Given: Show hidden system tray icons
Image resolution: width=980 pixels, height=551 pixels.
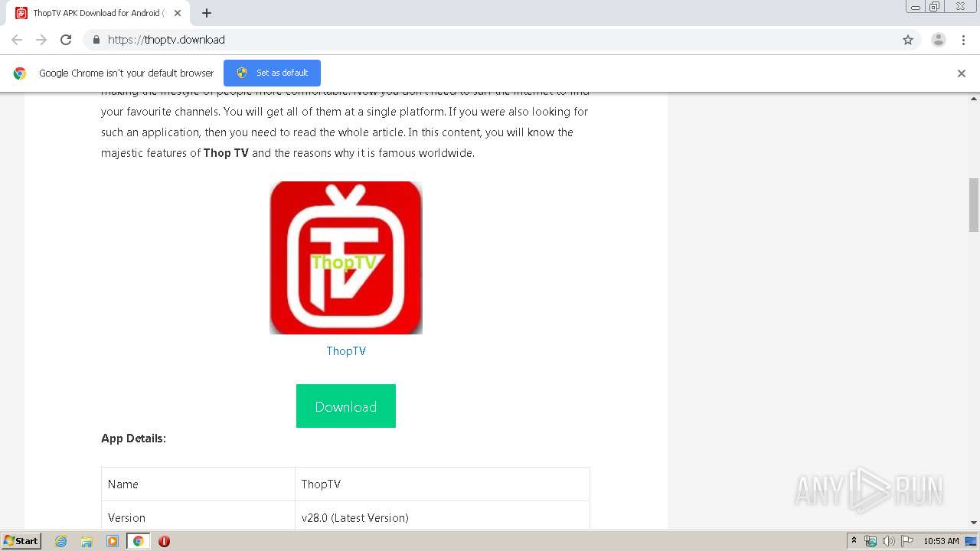Looking at the screenshot, I should [854, 541].
